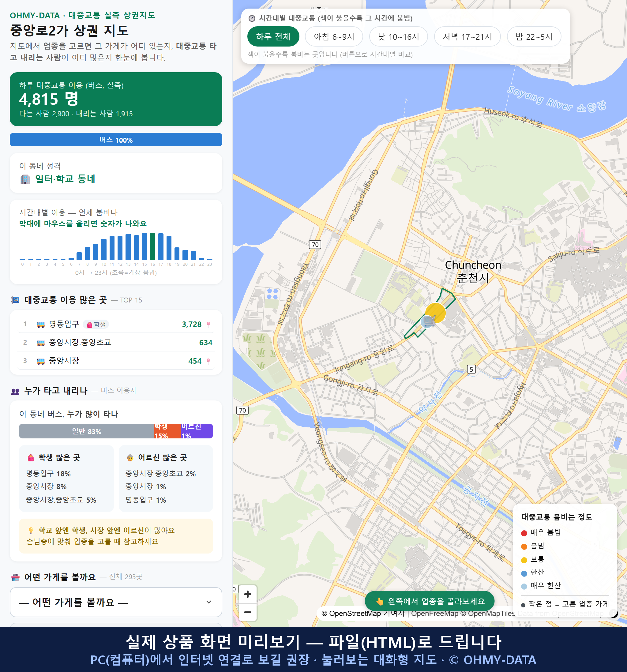The width and height of the screenshot is (627, 672).
Task: Switch to 낮 10~16시 time filter
Action: [x=398, y=36]
